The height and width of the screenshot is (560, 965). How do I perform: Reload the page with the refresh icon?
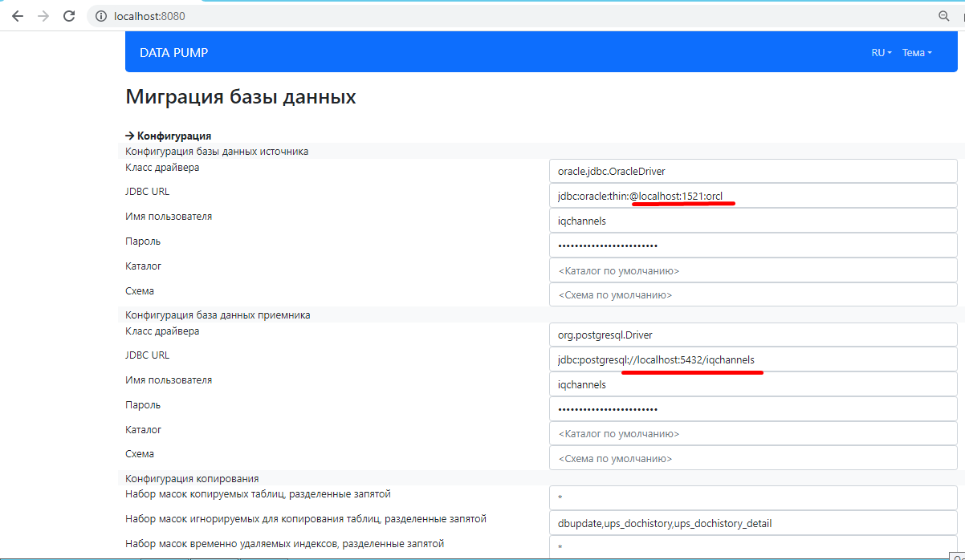[69, 16]
